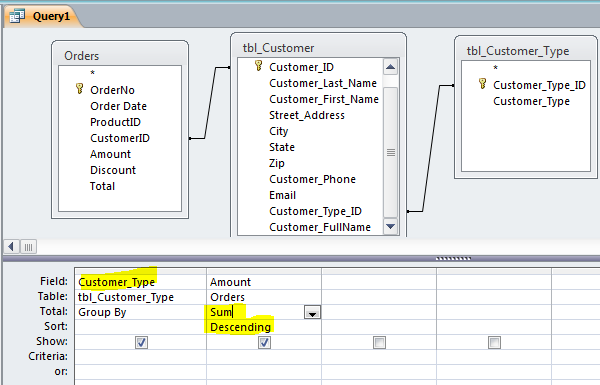Select the Customer_ID field

click(x=301, y=67)
